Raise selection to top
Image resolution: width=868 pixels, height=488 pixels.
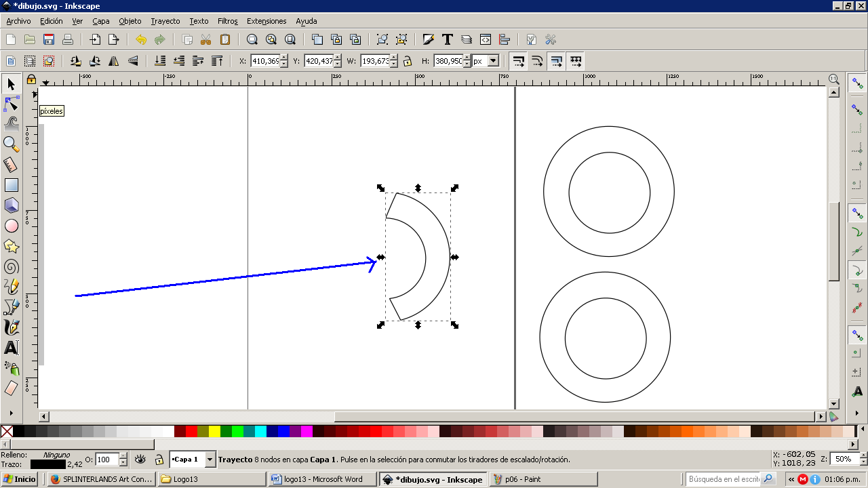(x=217, y=61)
